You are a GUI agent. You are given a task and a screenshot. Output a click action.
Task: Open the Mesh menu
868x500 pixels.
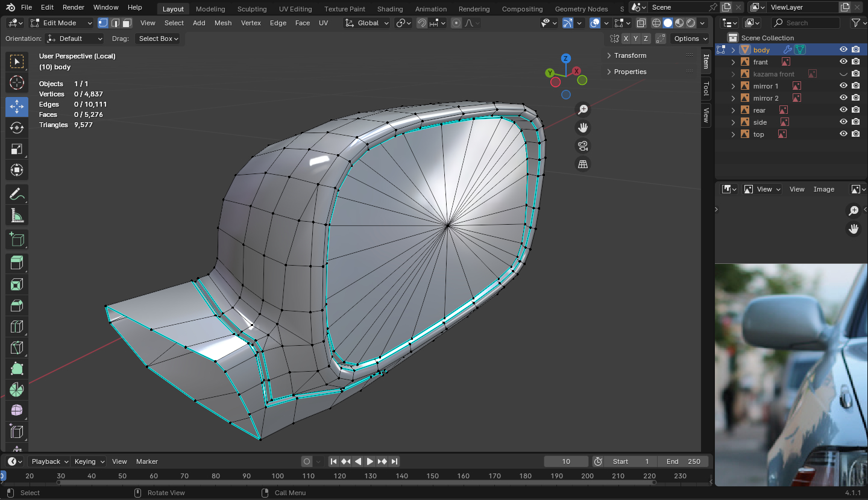(x=222, y=23)
